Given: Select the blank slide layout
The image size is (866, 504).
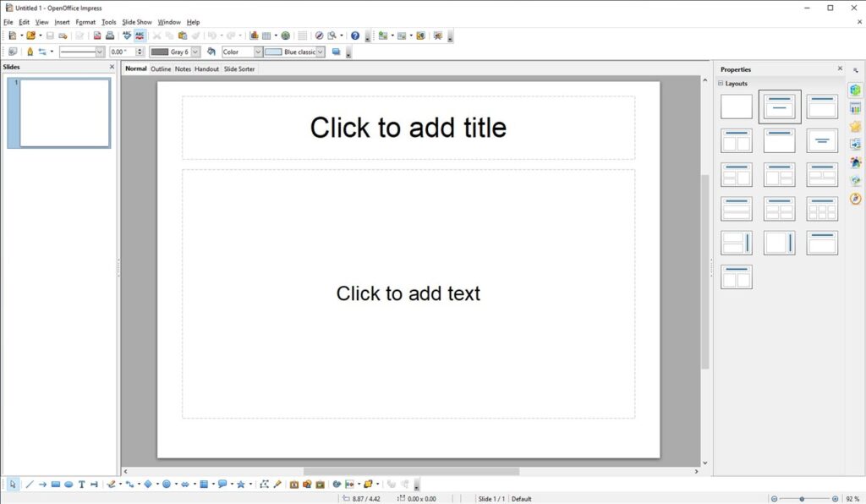Looking at the screenshot, I should (x=735, y=106).
